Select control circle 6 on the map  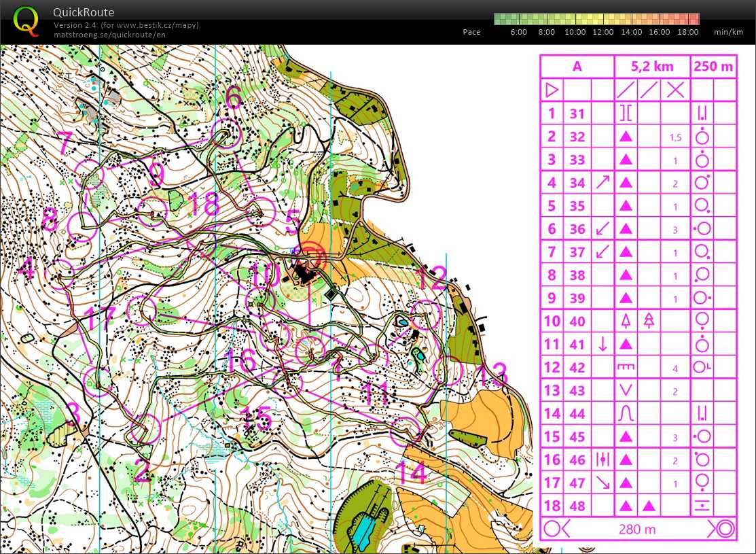pyautogui.click(x=227, y=133)
